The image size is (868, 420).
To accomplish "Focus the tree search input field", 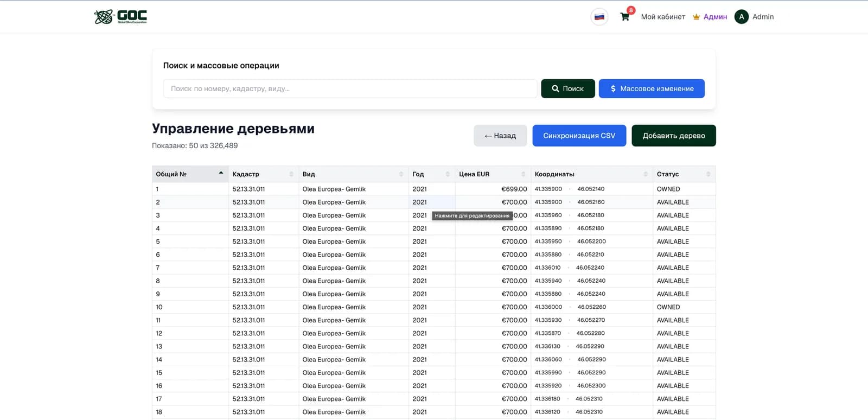I will (350, 88).
